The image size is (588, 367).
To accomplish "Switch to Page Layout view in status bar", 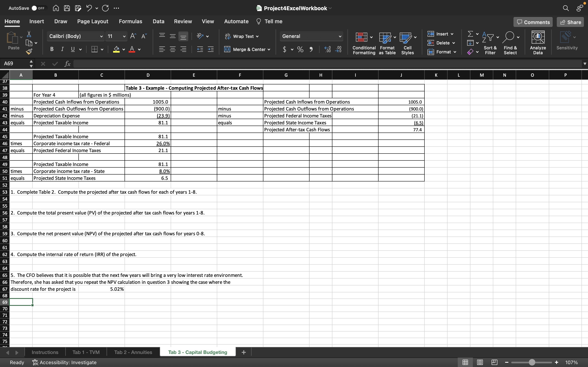I will 480,362.
